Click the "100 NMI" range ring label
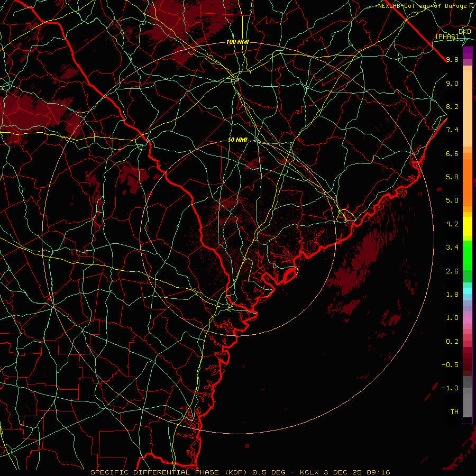The width and height of the screenshot is (476, 476). pyautogui.click(x=237, y=42)
